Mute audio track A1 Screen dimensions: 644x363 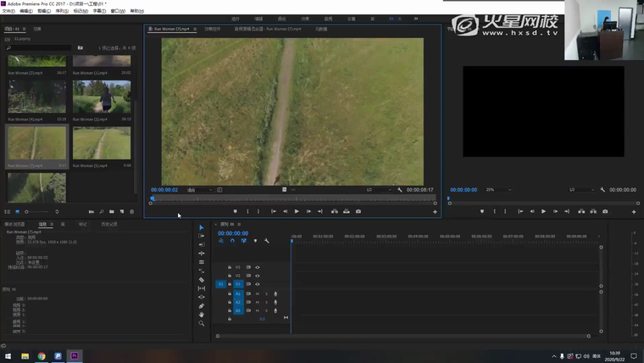click(x=258, y=293)
